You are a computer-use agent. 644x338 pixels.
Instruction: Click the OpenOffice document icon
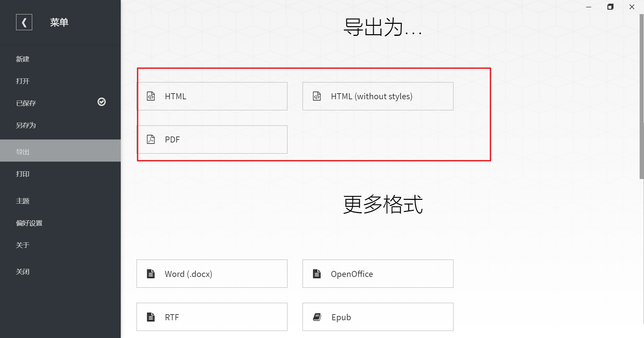tap(317, 273)
